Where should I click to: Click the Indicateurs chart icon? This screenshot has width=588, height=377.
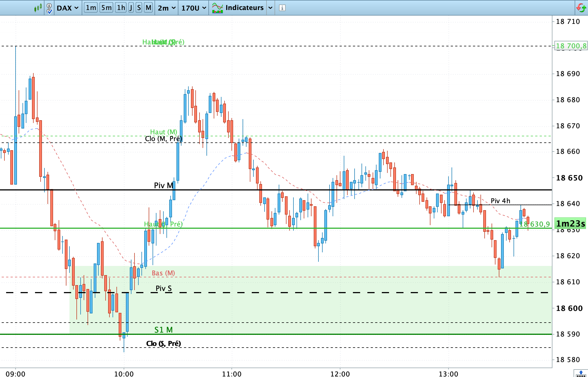point(217,8)
